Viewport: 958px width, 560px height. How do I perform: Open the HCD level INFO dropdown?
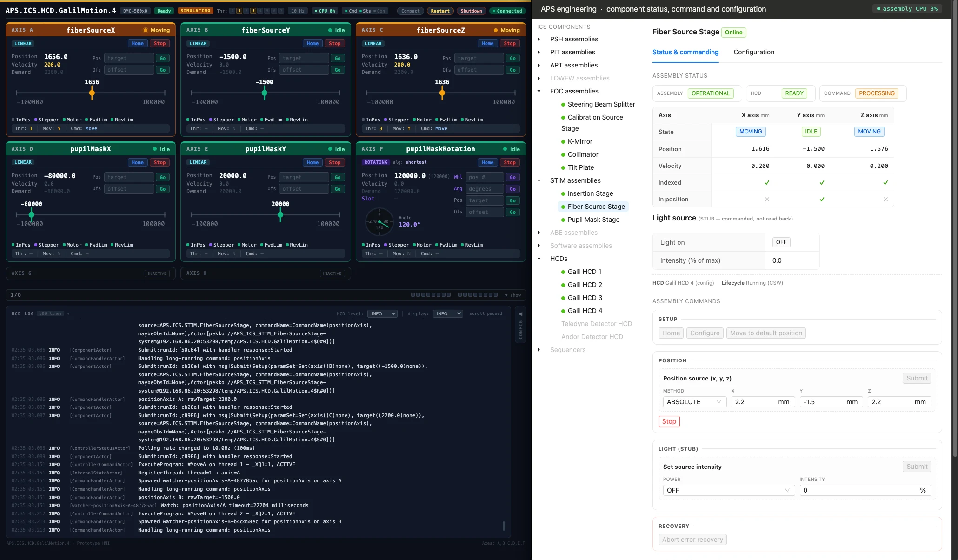(382, 314)
